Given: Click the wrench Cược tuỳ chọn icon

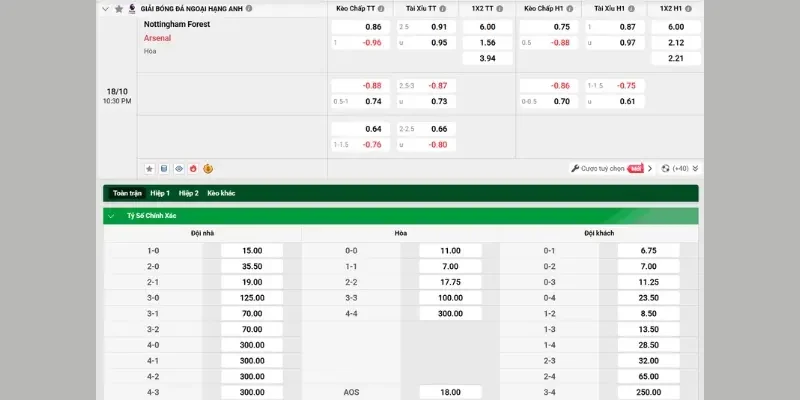Looking at the screenshot, I should pos(574,168).
